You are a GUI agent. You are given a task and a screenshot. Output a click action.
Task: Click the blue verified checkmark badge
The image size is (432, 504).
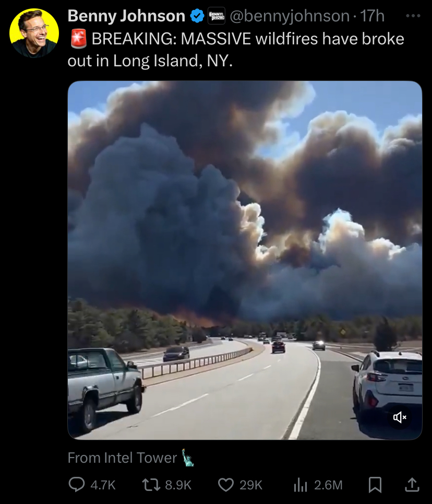(x=197, y=16)
